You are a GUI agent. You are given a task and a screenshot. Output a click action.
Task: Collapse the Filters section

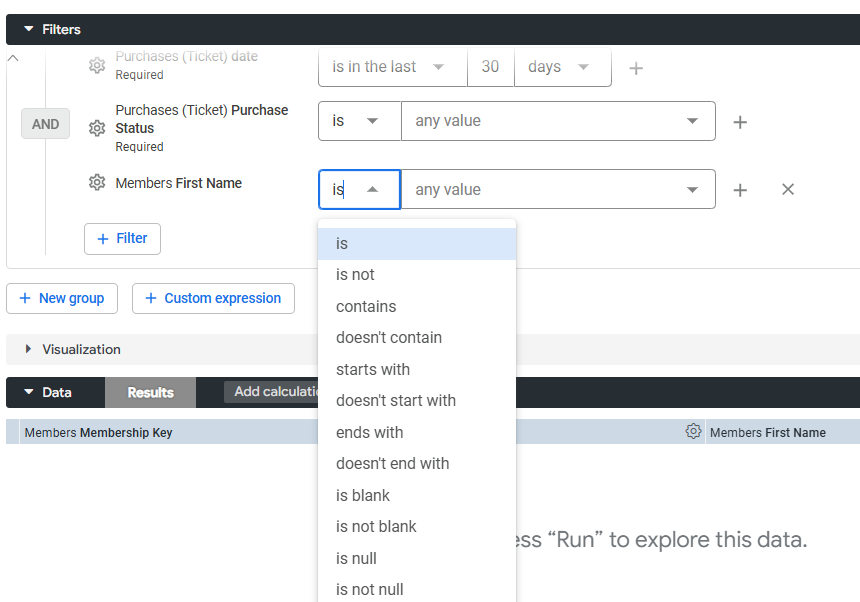[29, 29]
